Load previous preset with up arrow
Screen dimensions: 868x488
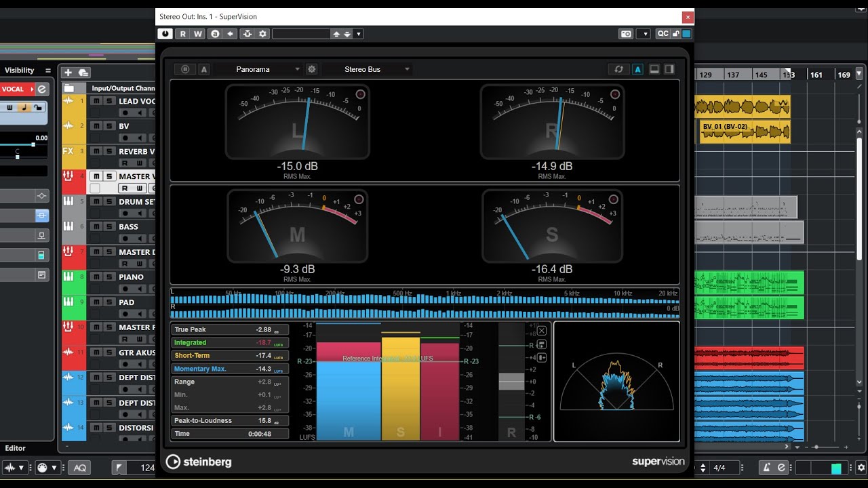pos(336,34)
